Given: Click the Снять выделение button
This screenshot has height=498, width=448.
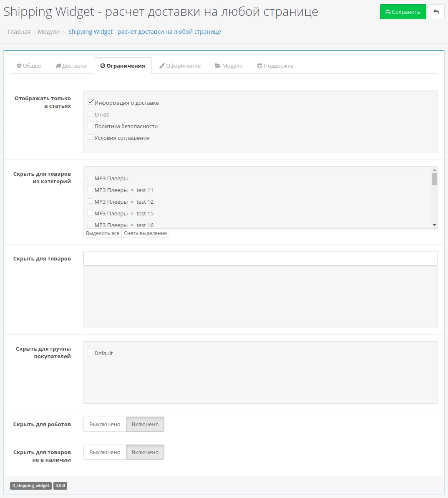Looking at the screenshot, I should pyautogui.click(x=145, y=233).
